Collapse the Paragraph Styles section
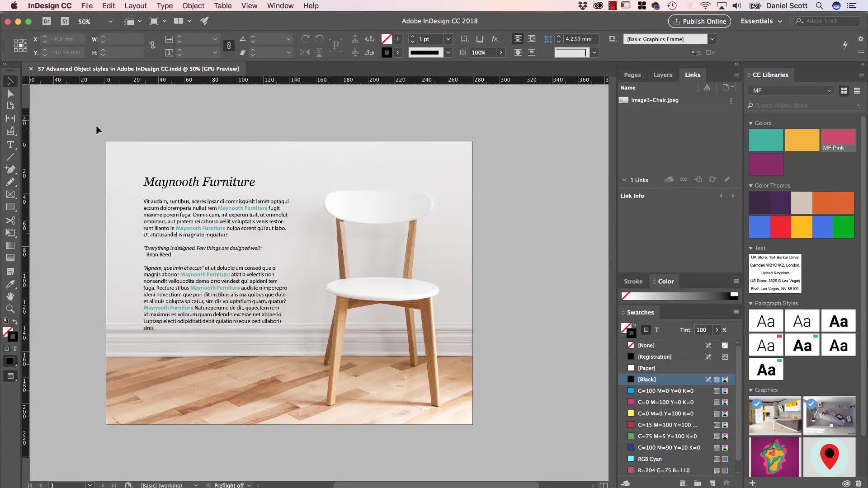The image size is (868, 488). click(x=751, y=303)
